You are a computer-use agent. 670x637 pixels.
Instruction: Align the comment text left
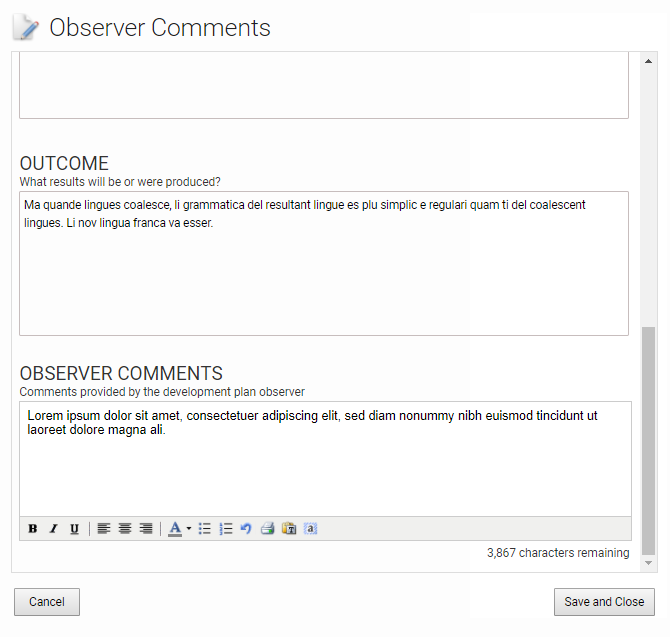point(104,528)
